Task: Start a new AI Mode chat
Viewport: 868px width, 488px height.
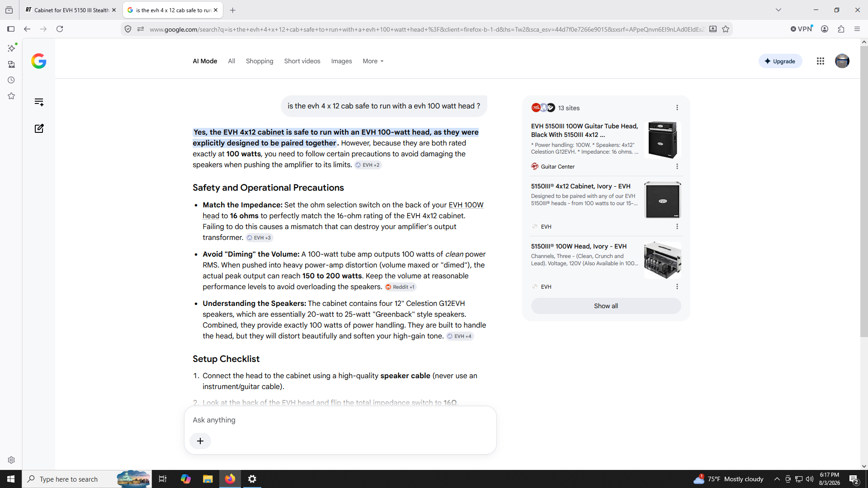Action: tap(39, 128)
